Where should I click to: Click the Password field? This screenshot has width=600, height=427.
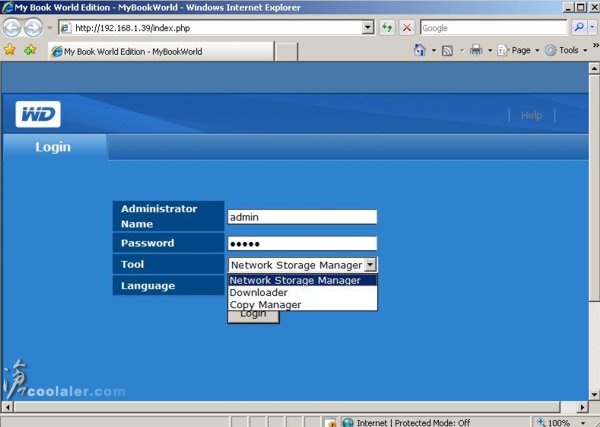click(x=302, y=243)
